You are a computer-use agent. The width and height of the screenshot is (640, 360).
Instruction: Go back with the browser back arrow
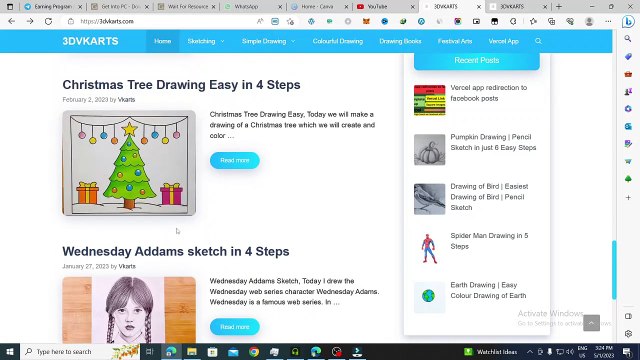(11, 21)
